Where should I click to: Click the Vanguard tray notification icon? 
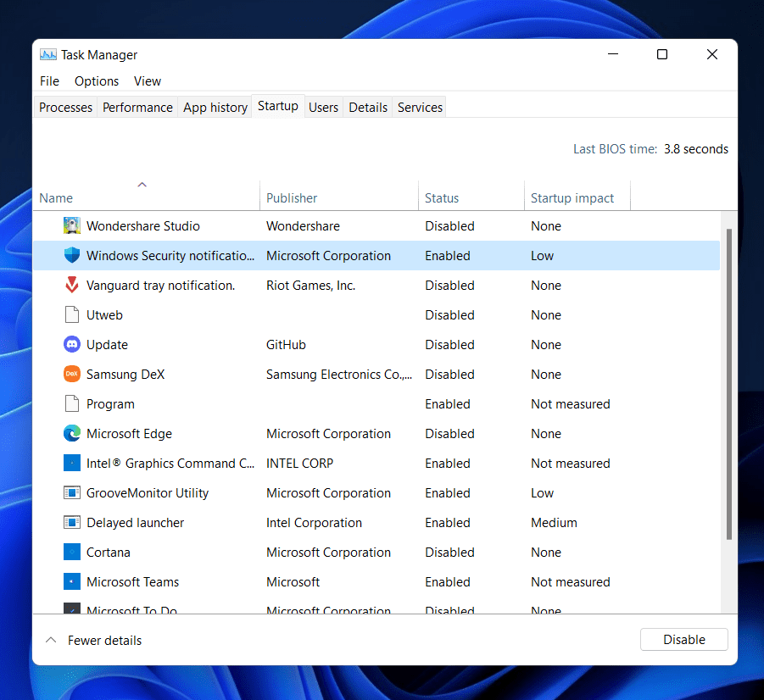[x=72, y=286]
